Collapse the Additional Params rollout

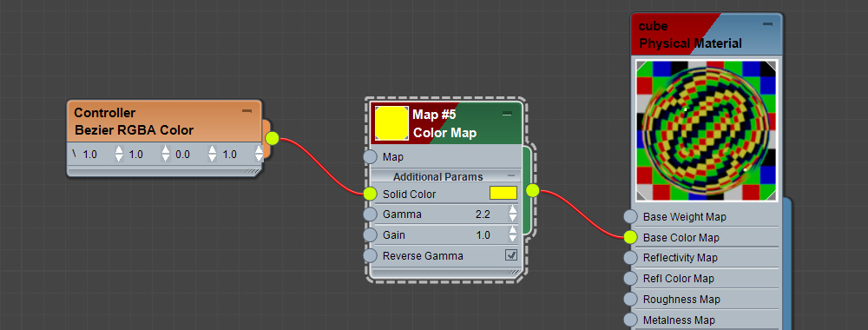tap(511, 176)
